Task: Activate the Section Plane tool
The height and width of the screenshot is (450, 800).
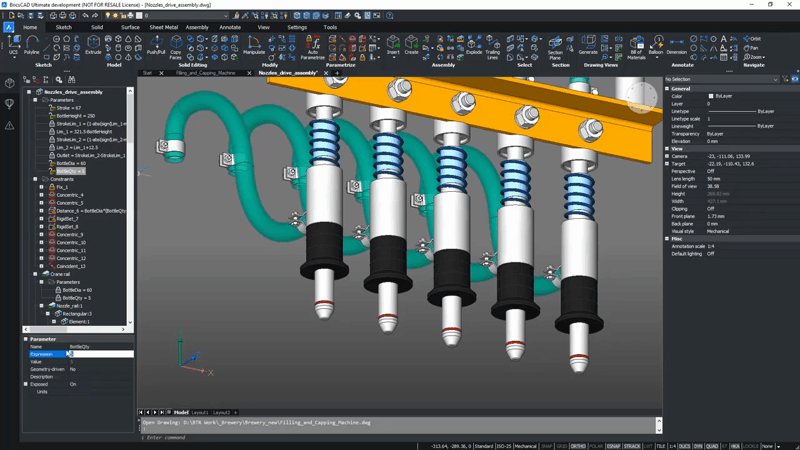Action: pos(555,47)
